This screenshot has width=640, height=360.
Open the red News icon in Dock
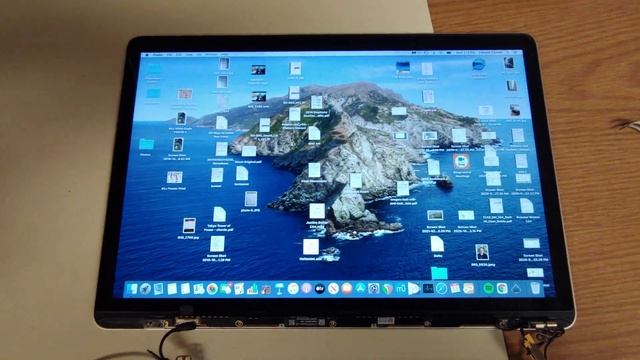point(333,289)
